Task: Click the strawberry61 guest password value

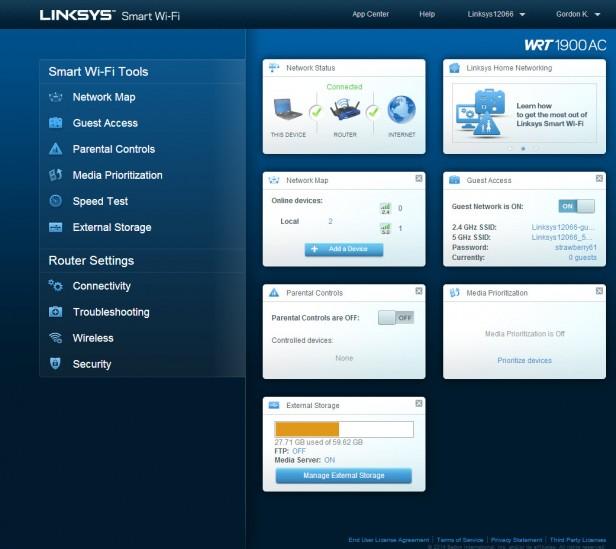Action: click(576, 247)
